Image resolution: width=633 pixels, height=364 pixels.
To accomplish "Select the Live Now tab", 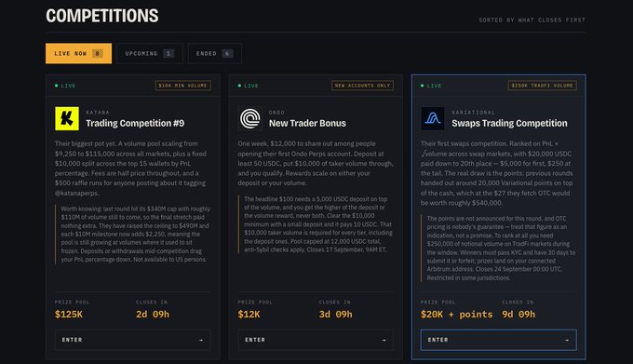I will 79,53.
